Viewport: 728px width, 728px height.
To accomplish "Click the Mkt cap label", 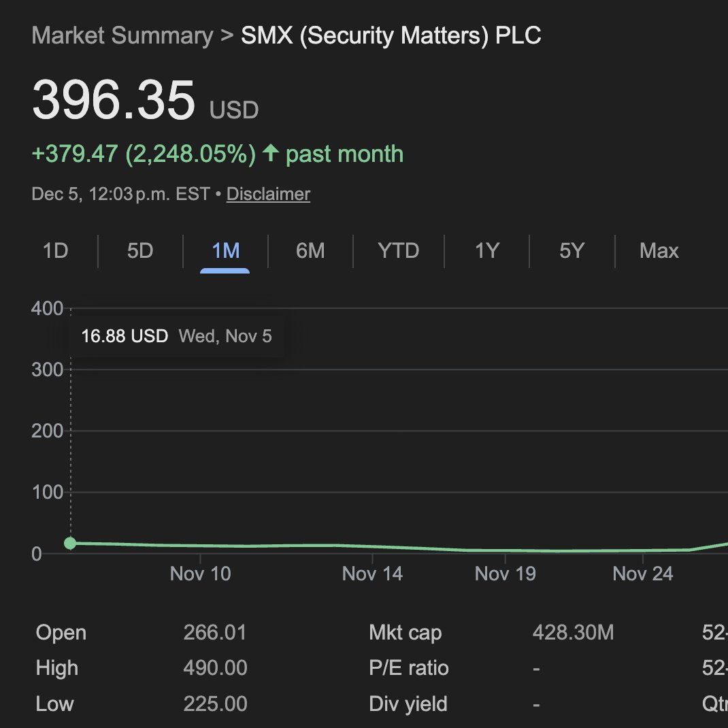I will point(406,633).
